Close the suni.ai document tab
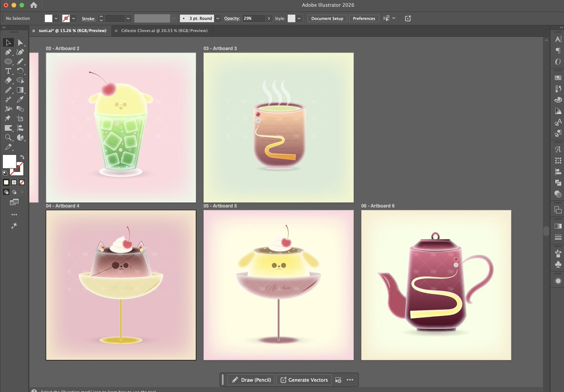564x392 pixels. [x=33, y=31]
